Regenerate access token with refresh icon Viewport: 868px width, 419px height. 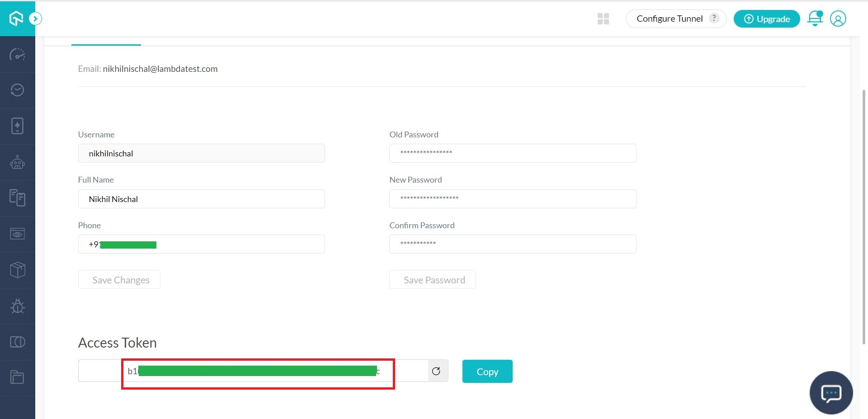click(x=436, y=371)
